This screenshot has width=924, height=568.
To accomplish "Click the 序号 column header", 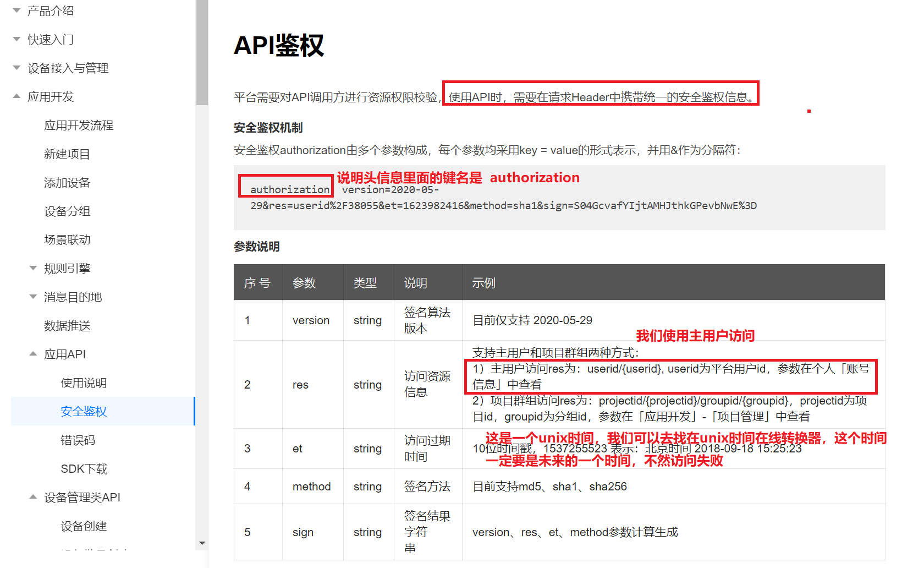I will [x=257, y=283].
